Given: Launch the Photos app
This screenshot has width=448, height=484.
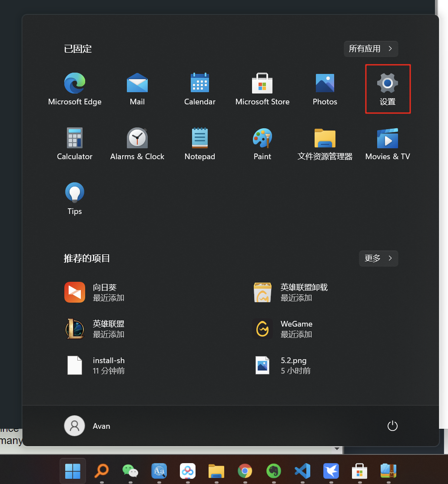Looking at the screenshot, I should pyautogui.click(x=325, y=89).
